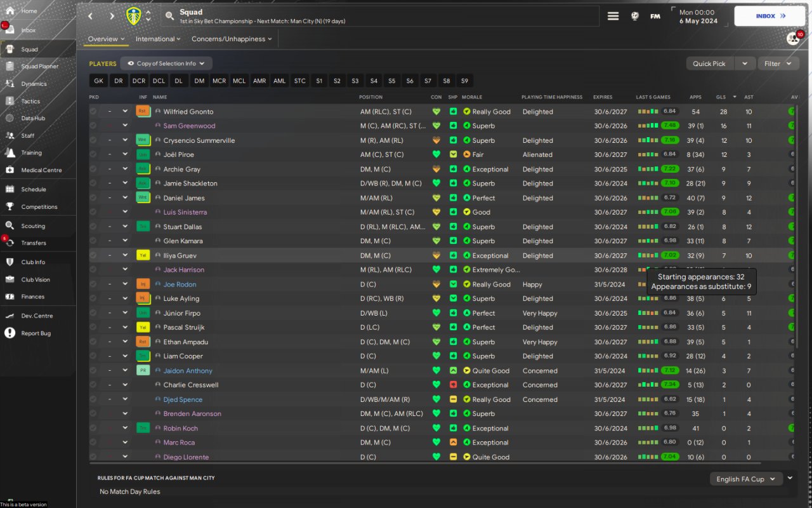Click the INBOX continue button
Screen dimensions: 812x508
tap(769, 16)
